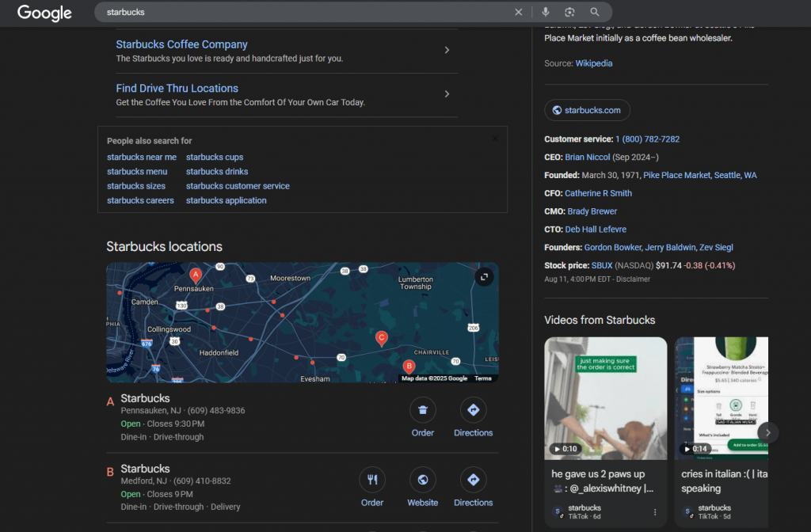The height and width of the screenshot is (532, 811).
Task: Open the starbucks.com website button
Action: (x=587, y=110)
